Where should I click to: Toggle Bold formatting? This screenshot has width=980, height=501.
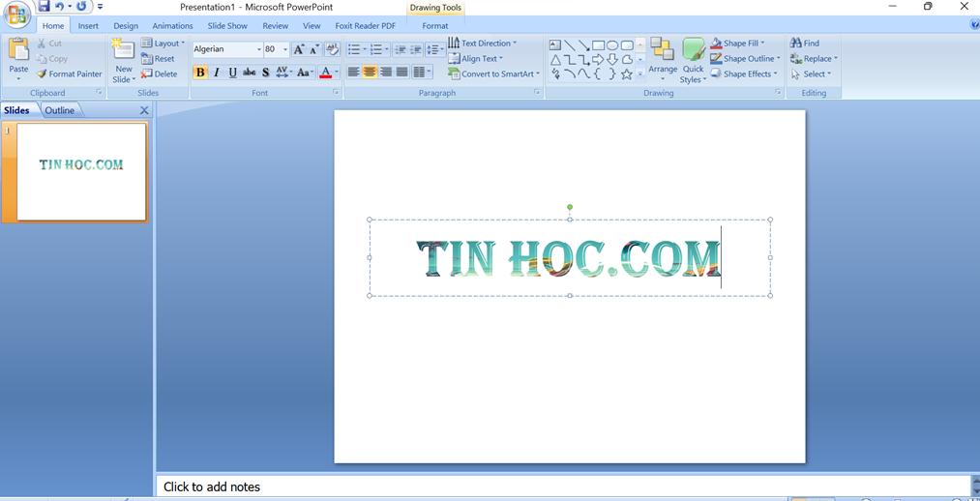[x=200, y=73]
